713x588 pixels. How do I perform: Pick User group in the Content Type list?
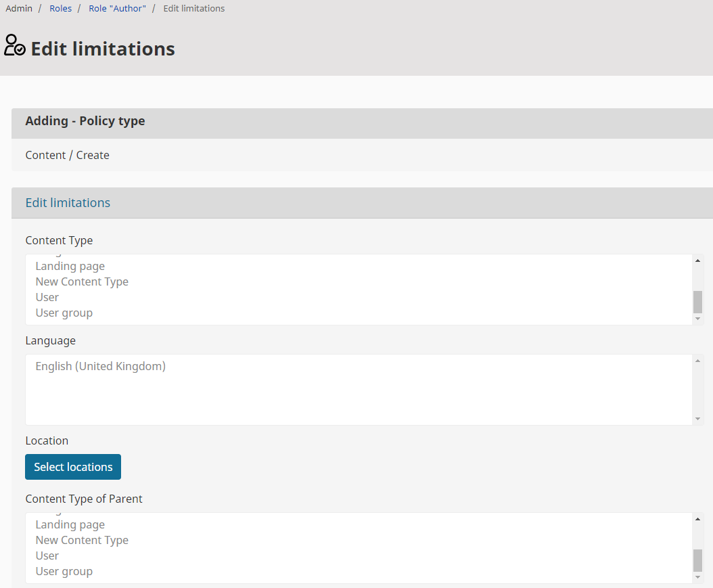64,313
